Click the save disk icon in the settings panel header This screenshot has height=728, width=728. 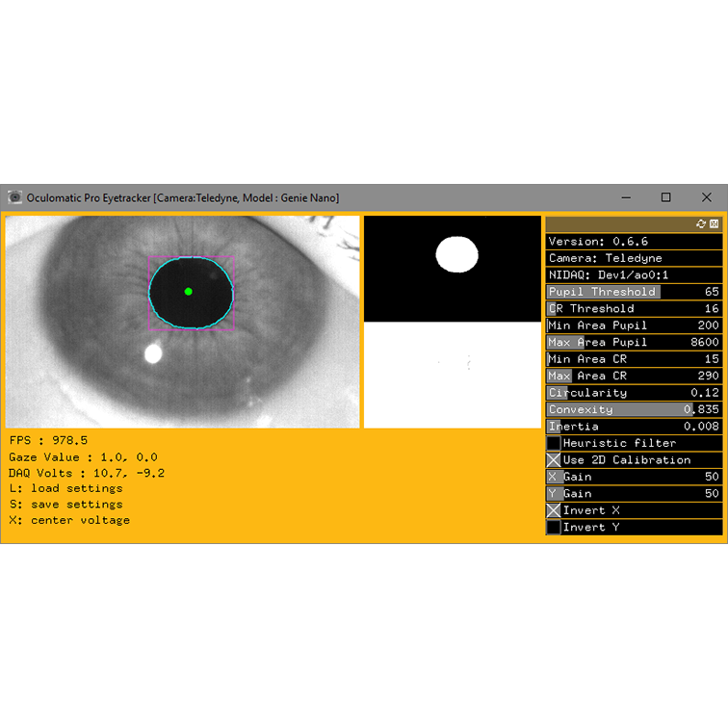(x=715, y=223)
